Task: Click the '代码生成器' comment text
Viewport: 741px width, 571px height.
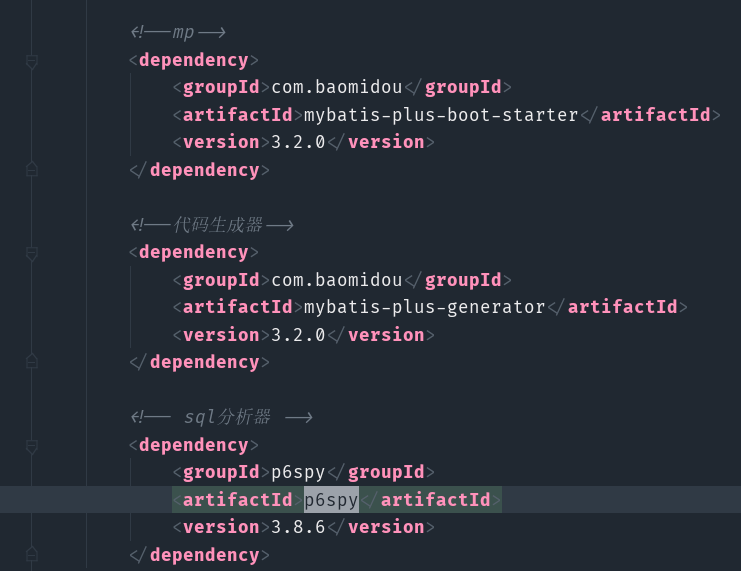Action: click(x=218, y=225)
